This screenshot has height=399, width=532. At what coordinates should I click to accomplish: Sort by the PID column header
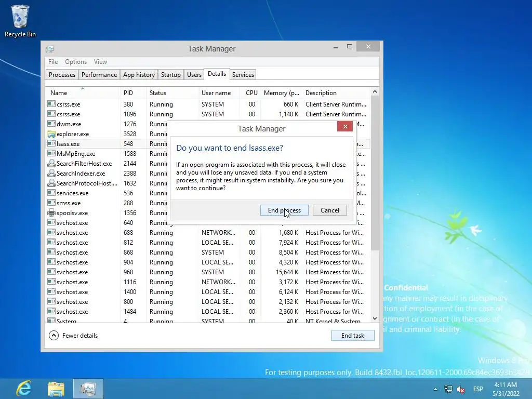click(133, 93)
